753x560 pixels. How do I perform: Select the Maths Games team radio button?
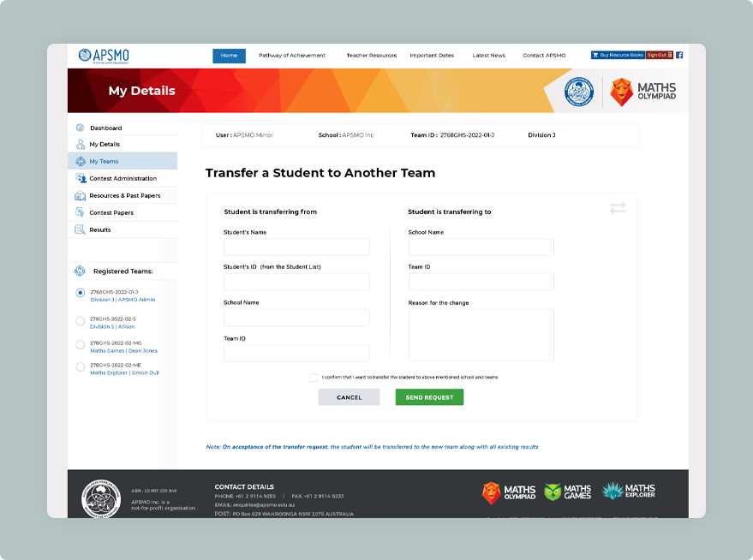click(x=81, y=345)
